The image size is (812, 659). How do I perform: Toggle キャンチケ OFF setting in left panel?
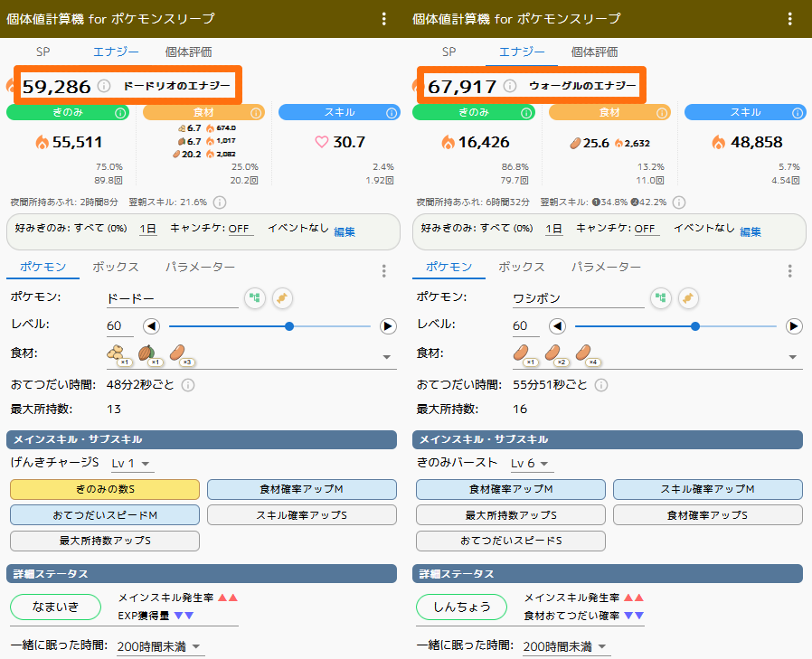[239, 229]
